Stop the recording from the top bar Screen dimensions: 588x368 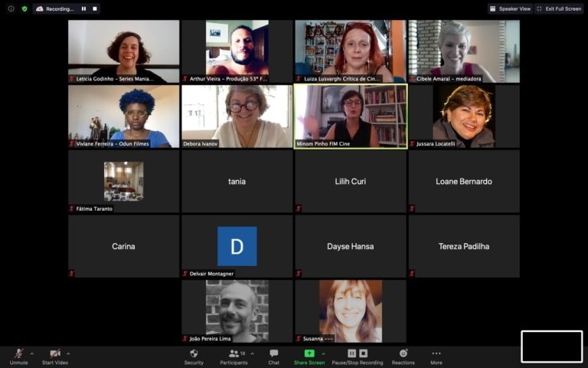pyautogui.click(x=94, y=9)
